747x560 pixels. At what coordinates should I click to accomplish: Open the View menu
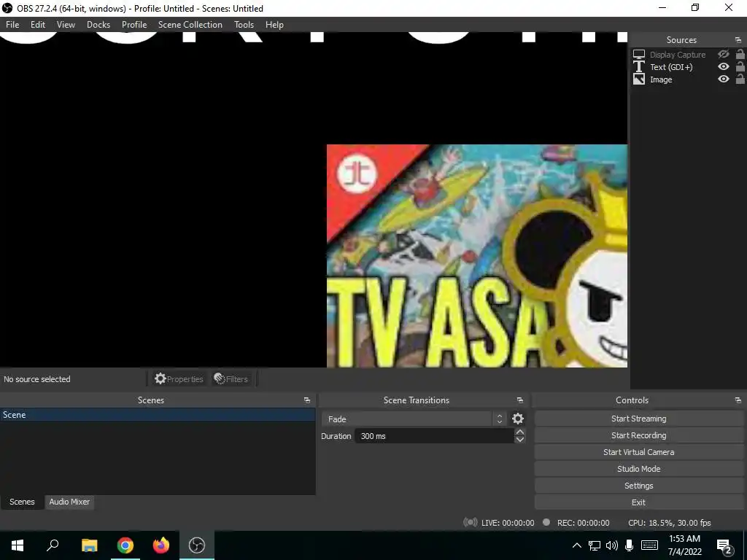coord(66,25)
